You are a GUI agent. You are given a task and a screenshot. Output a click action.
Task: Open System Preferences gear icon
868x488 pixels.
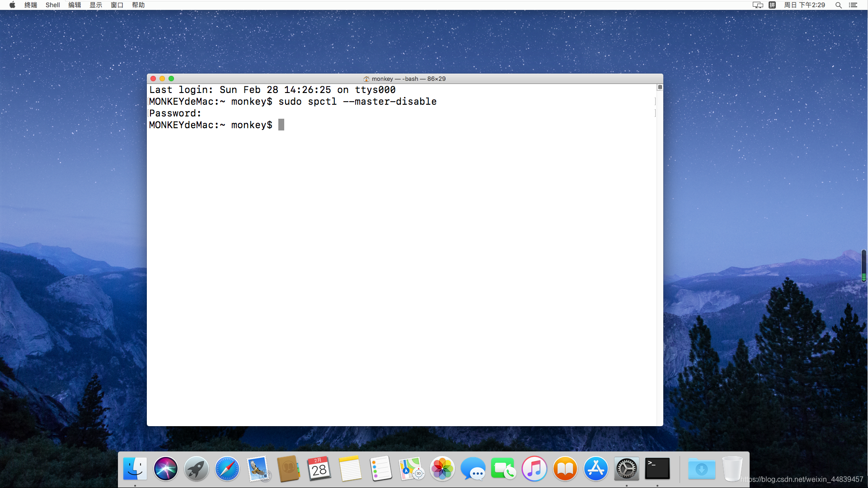pos(627,469)
